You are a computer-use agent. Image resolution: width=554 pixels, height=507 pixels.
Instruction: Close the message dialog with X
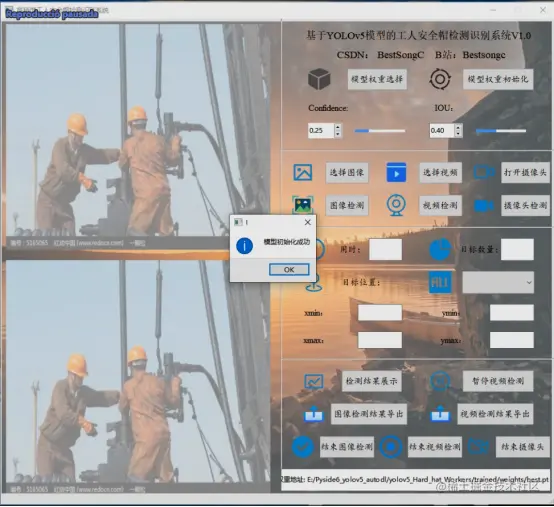(308, 222)
